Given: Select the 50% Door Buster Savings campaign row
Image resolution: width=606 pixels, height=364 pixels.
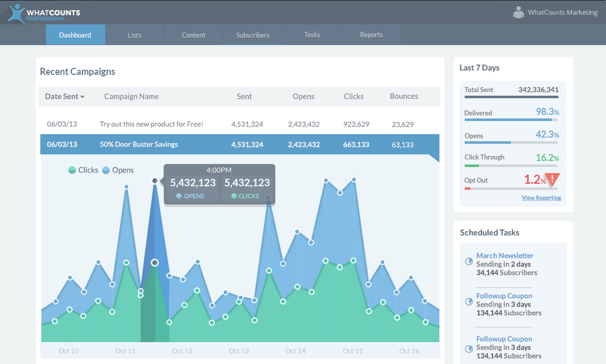Looking at the screenshot, I should click(239, 145).
